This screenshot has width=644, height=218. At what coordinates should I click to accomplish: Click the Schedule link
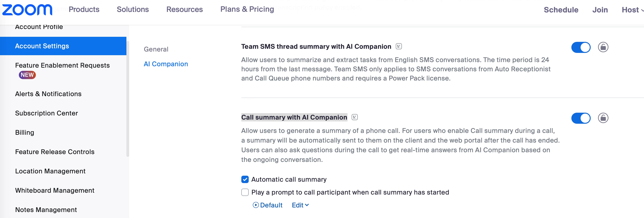tap(561, 10)
